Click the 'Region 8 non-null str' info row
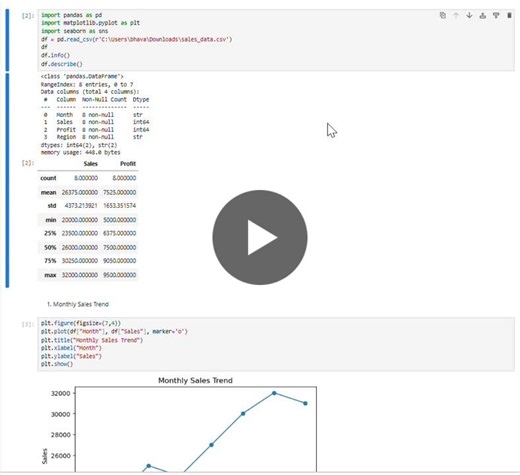Screen dimensions: 520x475 (x=93, y=137)
